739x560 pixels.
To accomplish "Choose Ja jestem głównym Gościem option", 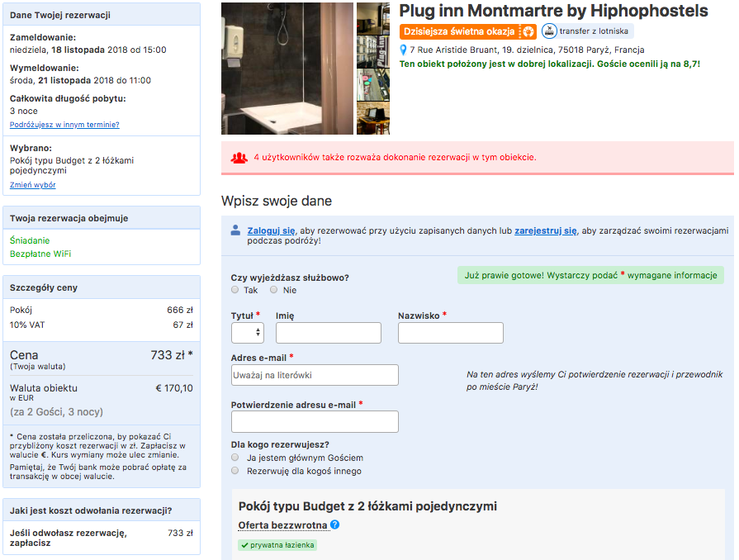I will (235, 458).
